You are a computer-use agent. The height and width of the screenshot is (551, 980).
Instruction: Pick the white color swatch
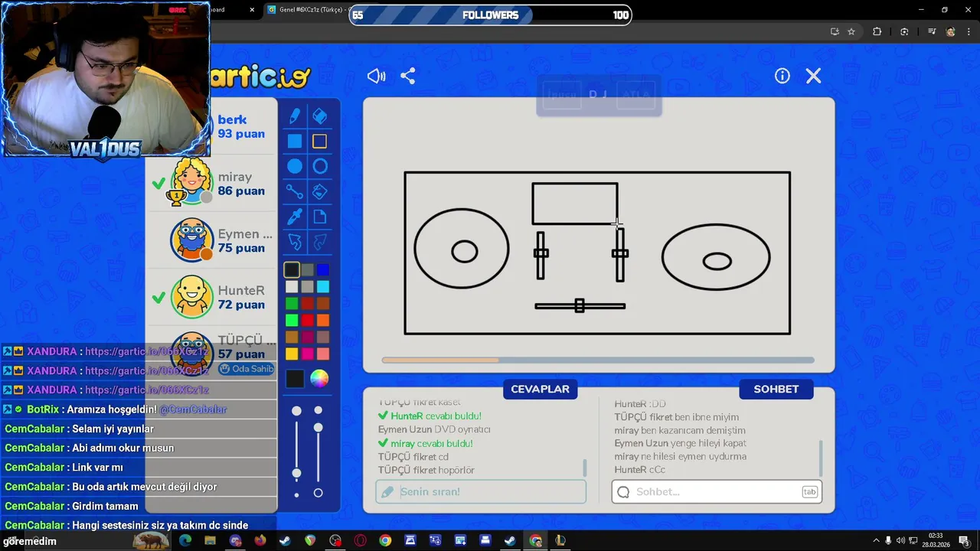click(x=292, y=287)
